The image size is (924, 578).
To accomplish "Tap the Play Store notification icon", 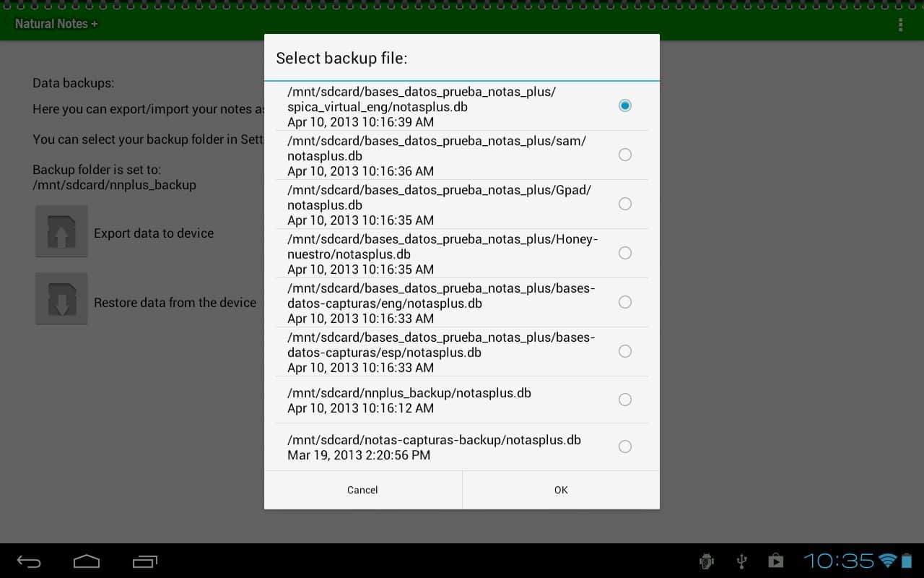I will tap(775, 561).
